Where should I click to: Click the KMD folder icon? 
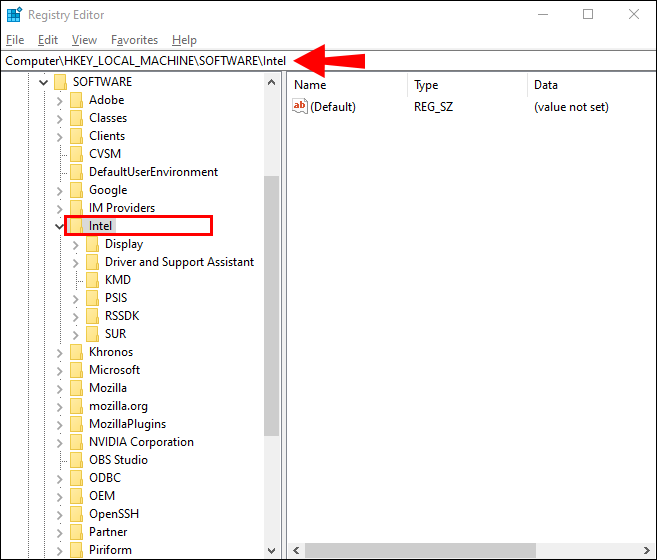click(92, 280)
